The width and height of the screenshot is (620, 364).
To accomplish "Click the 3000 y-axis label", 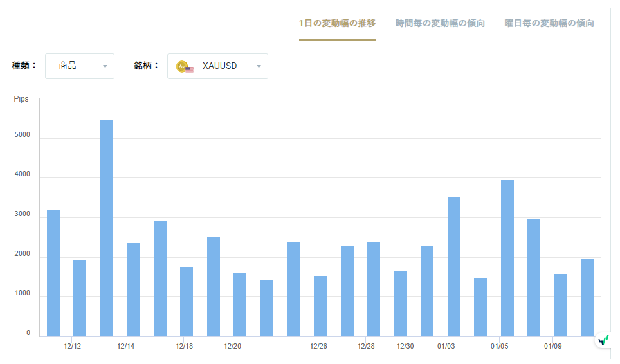I will click(x=22, y=214).
